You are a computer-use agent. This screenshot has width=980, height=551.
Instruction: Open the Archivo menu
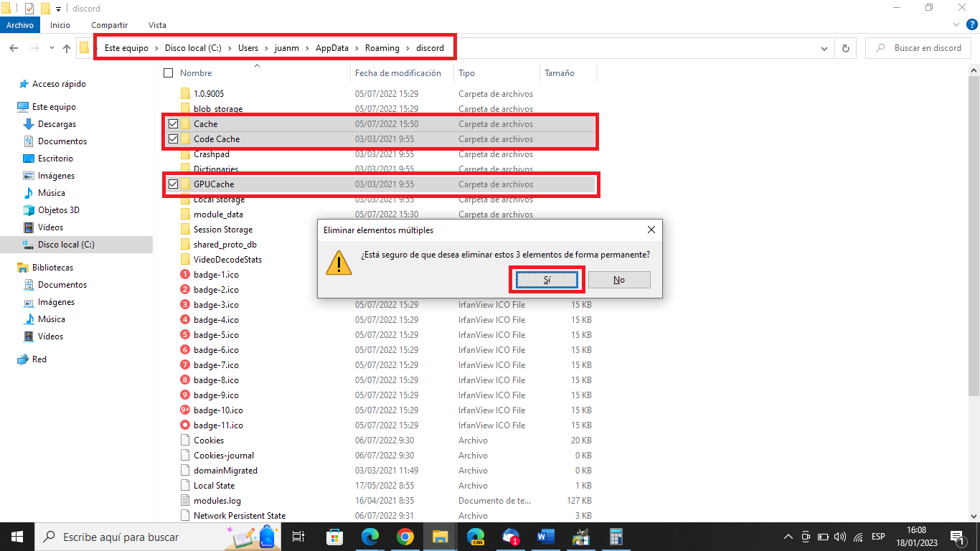pyautogui.click(x=20, y=25)
